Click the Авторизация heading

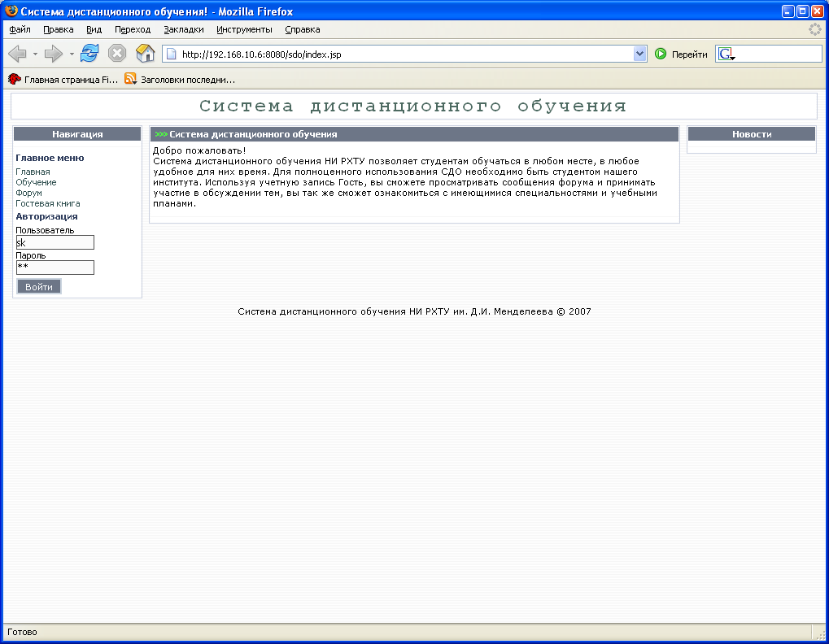click(46, 216)
